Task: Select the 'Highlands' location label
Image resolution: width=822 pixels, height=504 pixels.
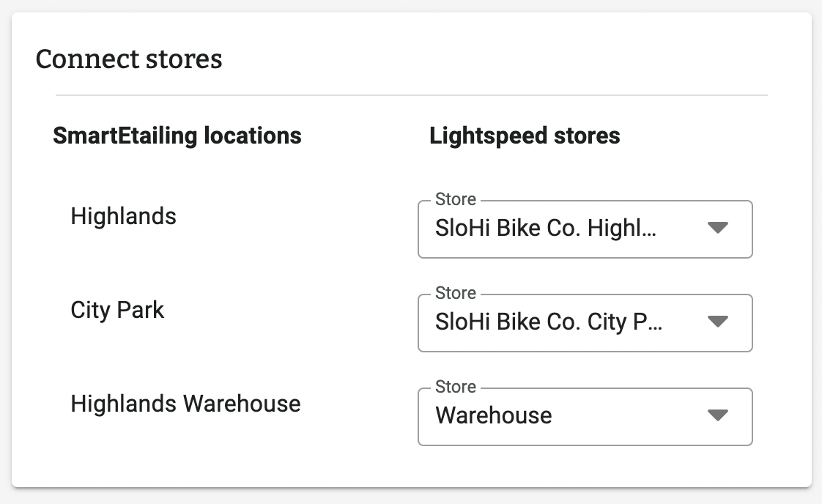Action: (x=123, y=217)
